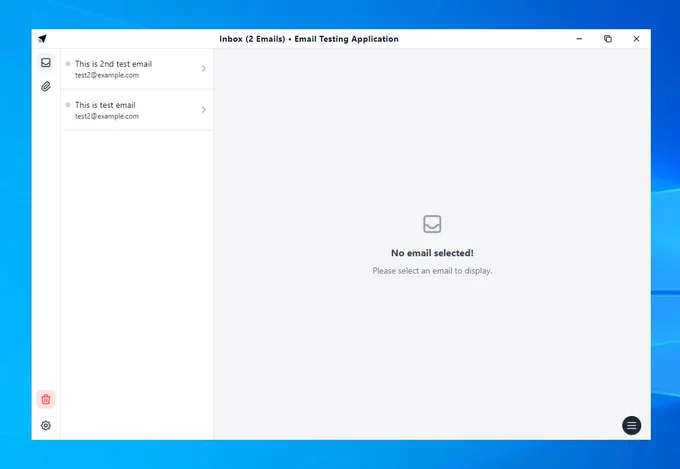
Task: Click the empty inbox tray icon in preview
Action: tap(432, 224)
